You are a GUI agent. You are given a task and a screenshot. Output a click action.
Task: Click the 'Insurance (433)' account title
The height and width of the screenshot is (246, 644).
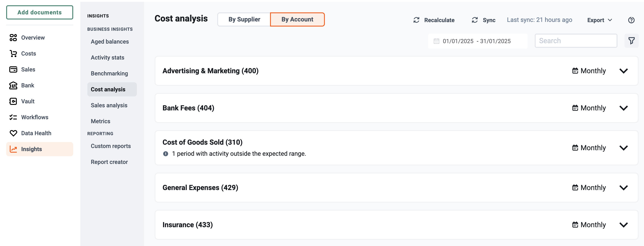pos(188,225)
